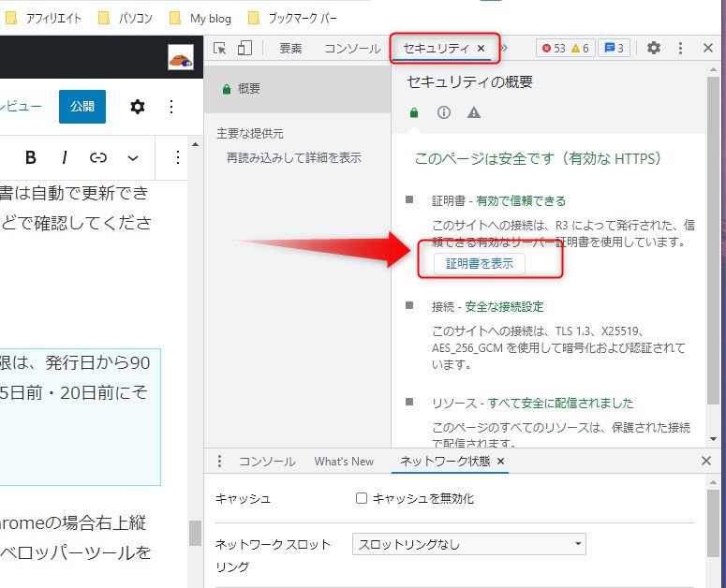Open the issues counter badge 3
Viewport: 726px width, 588px height.
click(614, 48)
